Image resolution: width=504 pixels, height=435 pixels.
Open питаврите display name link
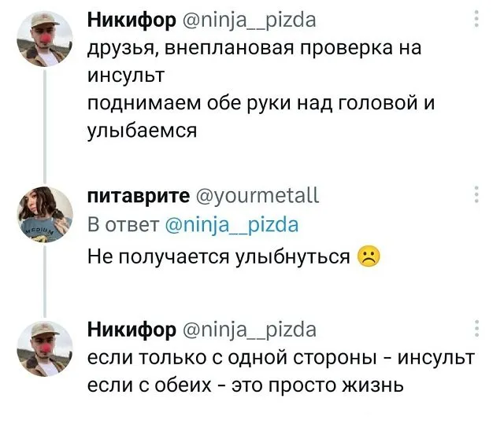point(138,196)
